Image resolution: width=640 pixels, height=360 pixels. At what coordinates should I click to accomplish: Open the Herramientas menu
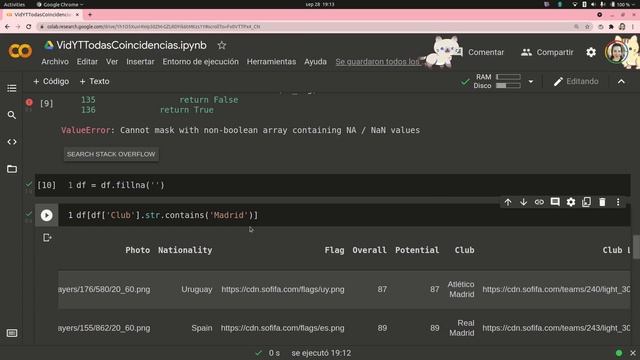(271, 62)
